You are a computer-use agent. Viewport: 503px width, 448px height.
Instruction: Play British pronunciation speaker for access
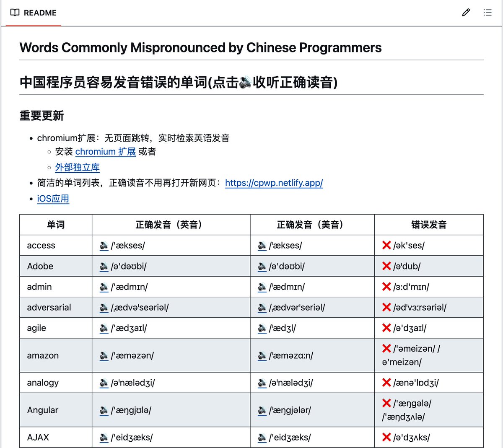point(104,246)
